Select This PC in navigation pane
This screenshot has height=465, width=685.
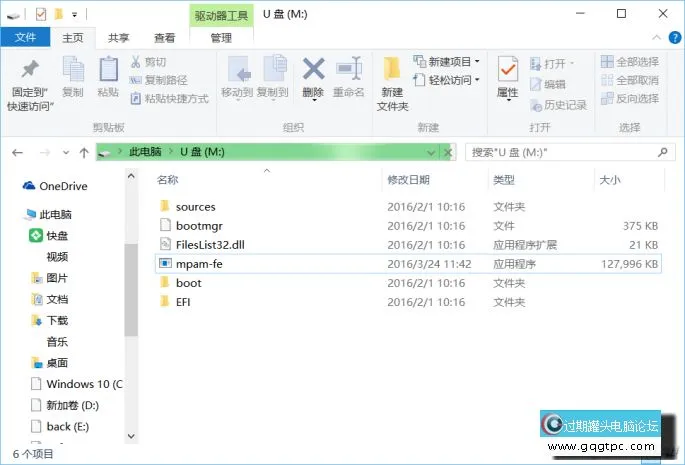pyautogui.click(x=49, y=215)
